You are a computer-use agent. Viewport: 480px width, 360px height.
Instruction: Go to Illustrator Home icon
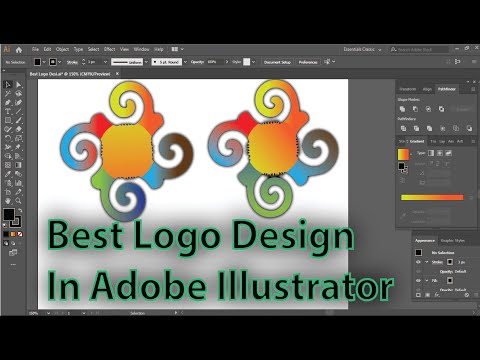tap(19, 50)
